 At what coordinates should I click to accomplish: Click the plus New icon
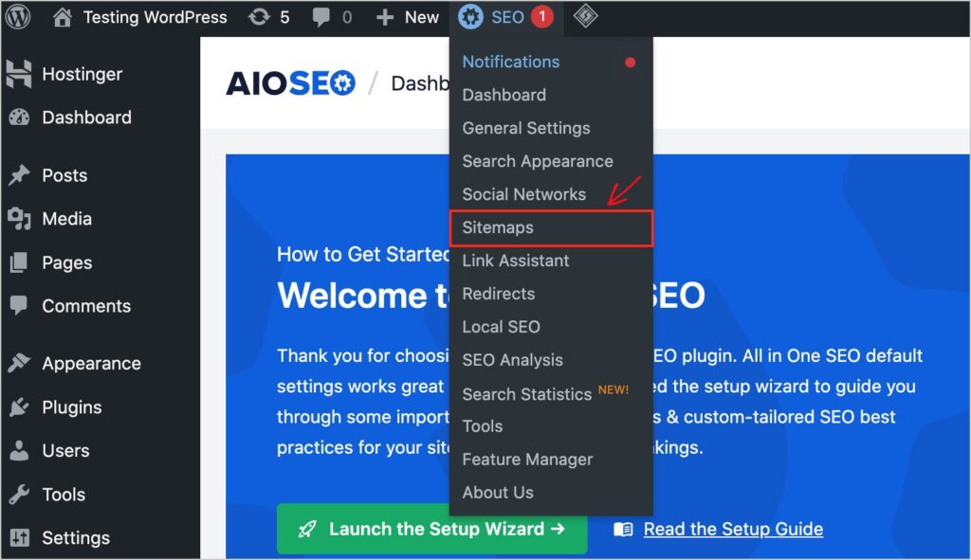[x=385, y=17]
